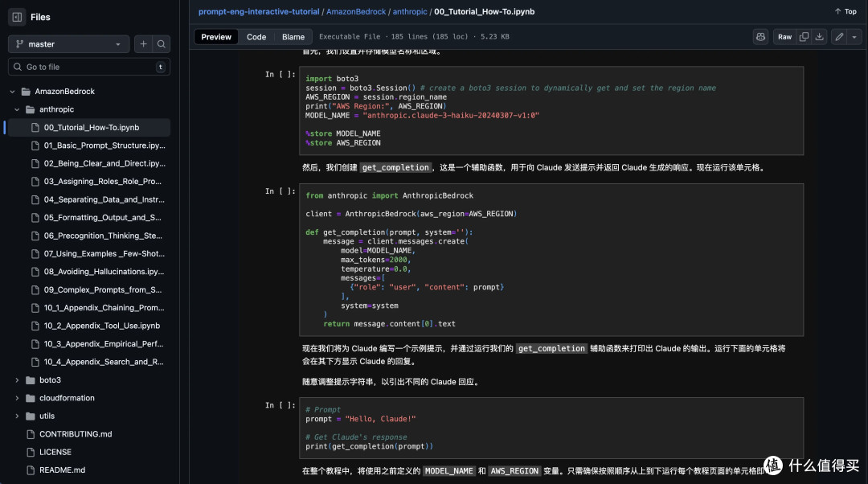Go to AmazonBedrock breadcrumb link
Viewport: 868px width, 484px height.
(356, 11)
